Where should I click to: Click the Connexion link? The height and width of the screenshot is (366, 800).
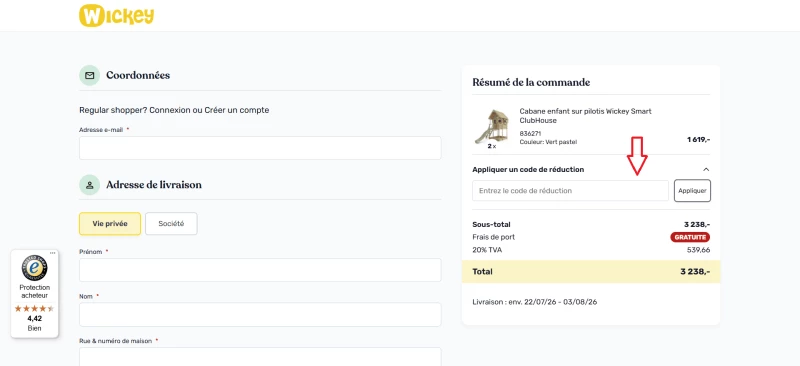(171, 110)
